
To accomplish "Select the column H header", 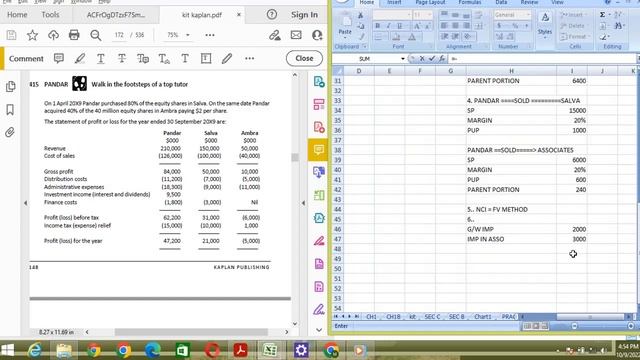I will click(511, 71).
